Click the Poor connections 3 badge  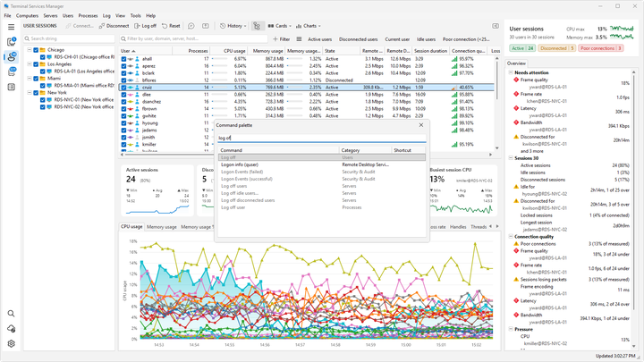601,48
